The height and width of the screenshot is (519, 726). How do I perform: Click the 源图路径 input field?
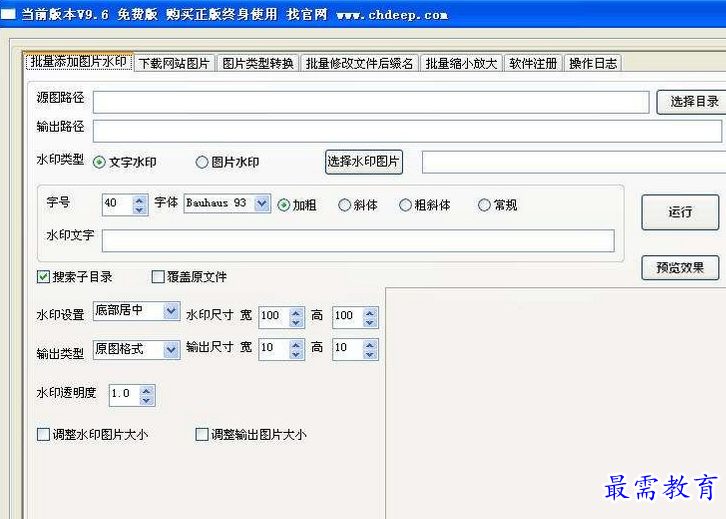tap(371, 102)
